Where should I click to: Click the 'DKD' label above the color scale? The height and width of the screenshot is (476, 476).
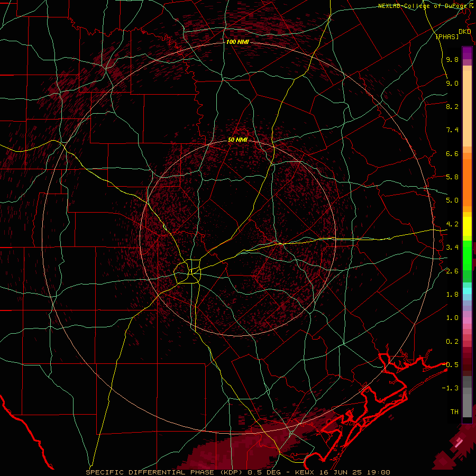[465, 32]
